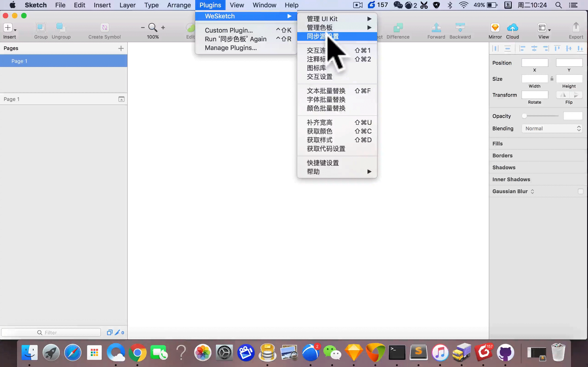Viewport: 588px width, 367px height.
Task: Open the Blending Normal dropdown
Action: pos(552,128)
